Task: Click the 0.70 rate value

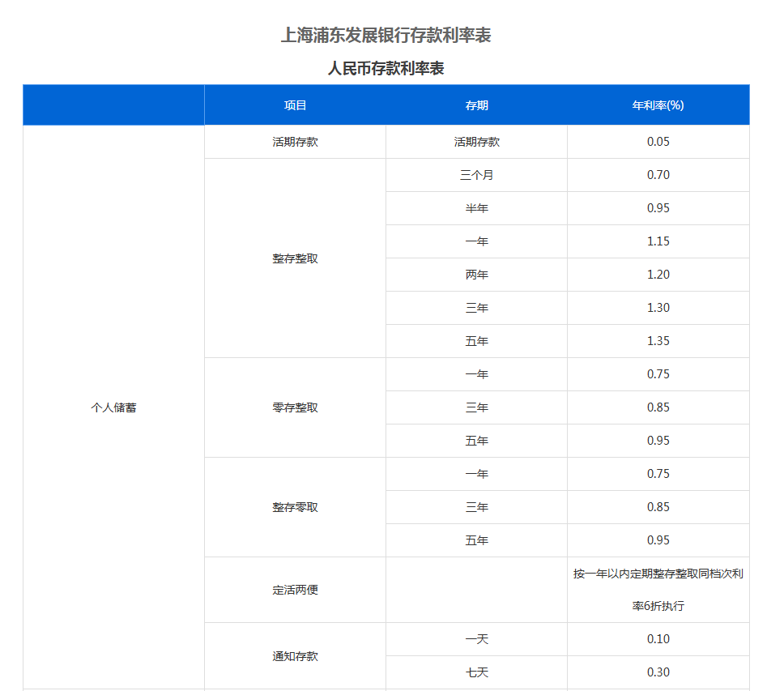Action: click(658, 175)
